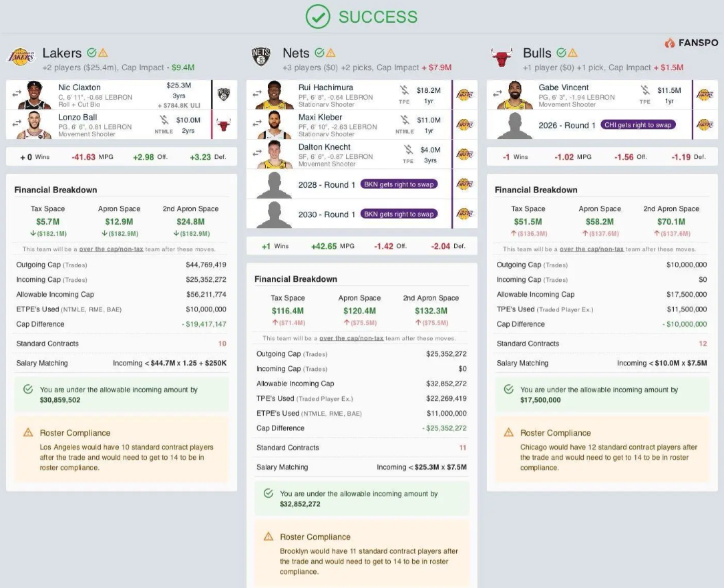724x588 pixels.
Task: Click the Nets team logo in header
Action: (261, 56)
